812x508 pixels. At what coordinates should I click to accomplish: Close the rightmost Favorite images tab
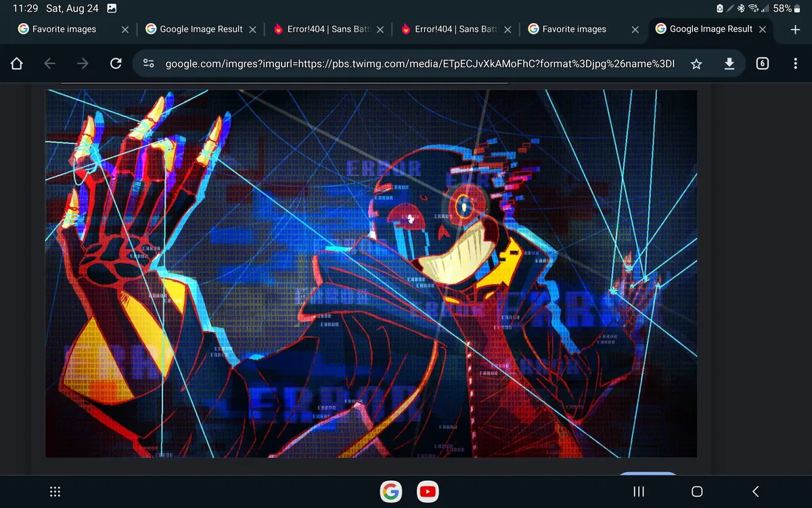[x=635, y=29]
